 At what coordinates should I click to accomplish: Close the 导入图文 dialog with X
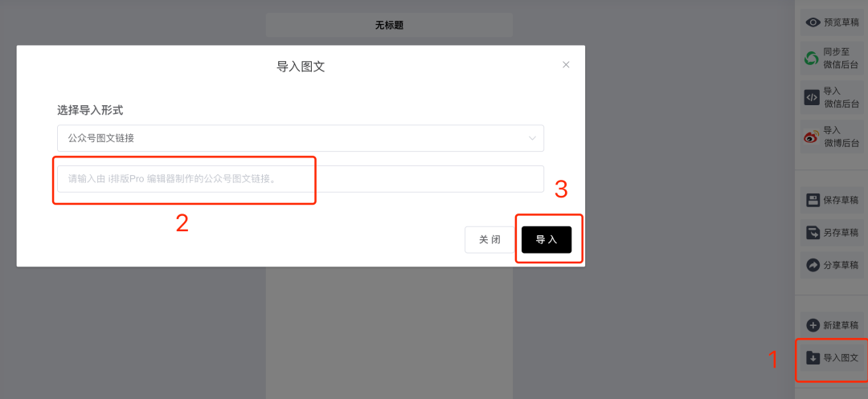click(x=566, y=65)
